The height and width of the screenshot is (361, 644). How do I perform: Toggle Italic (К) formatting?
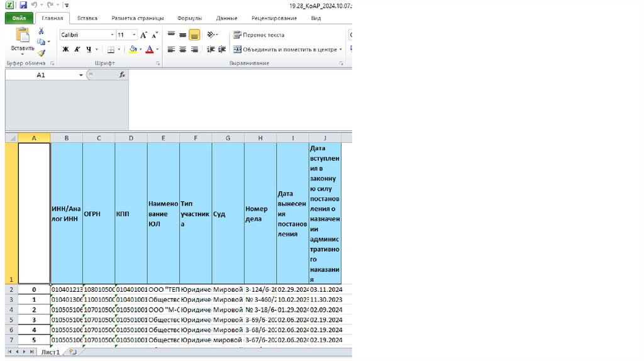click(77, 50)
